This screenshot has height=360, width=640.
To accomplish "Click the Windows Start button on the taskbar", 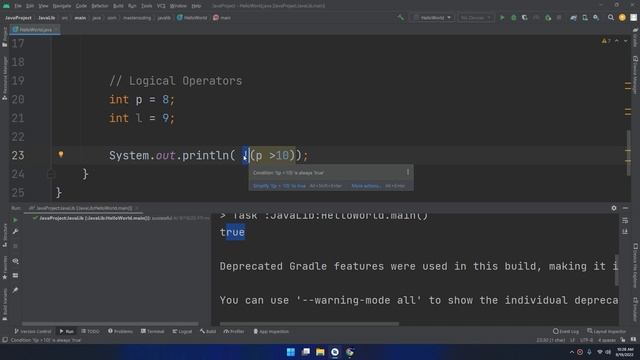I will 291,352.
